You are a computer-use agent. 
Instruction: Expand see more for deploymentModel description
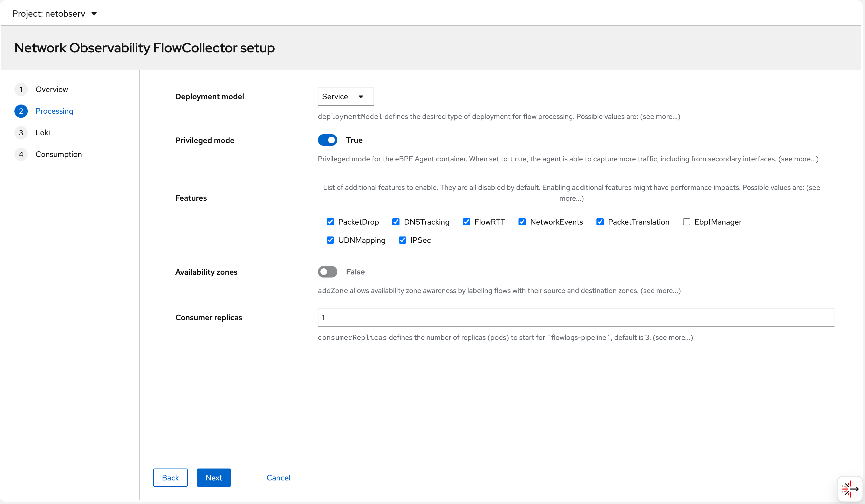[x=660, y=117]
